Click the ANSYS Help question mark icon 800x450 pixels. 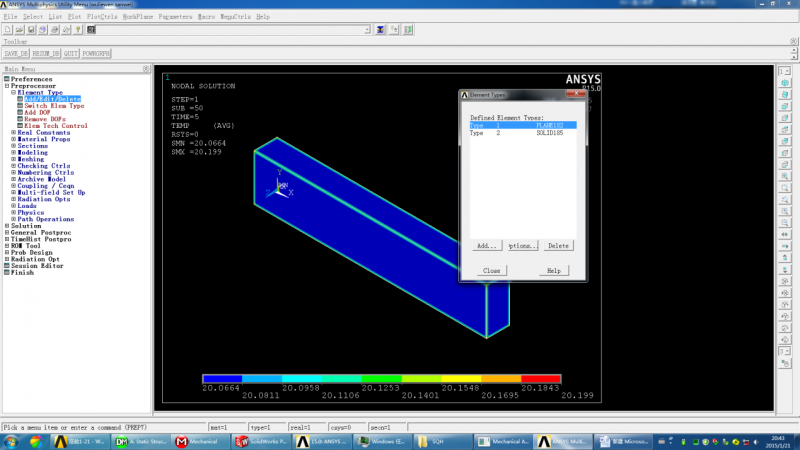(78, 30)
